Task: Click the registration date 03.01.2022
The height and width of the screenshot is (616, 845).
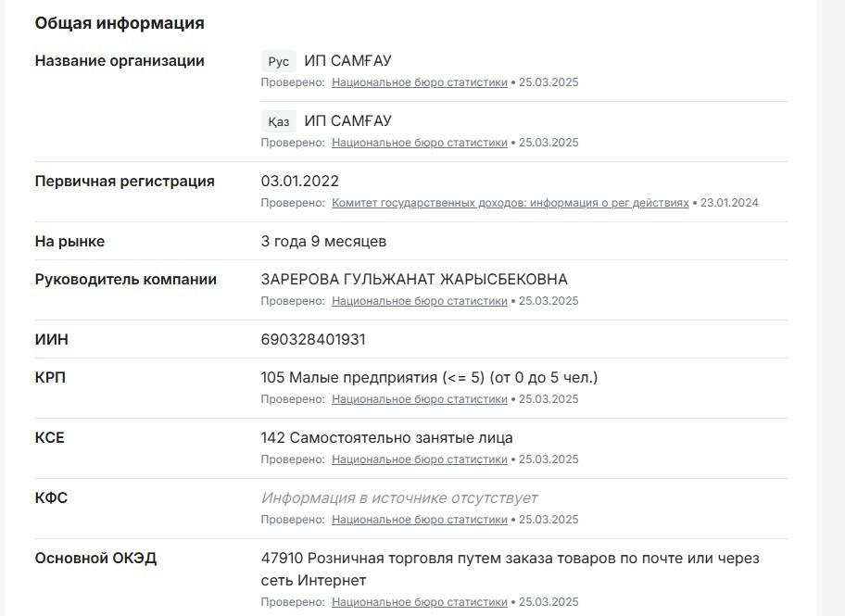Action: click(300, 182)
